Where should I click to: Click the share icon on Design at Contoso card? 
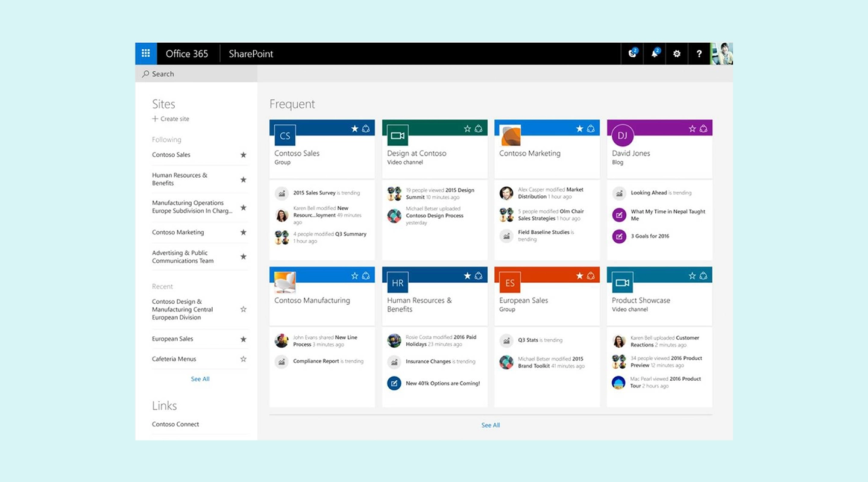[x=478, y=128]
